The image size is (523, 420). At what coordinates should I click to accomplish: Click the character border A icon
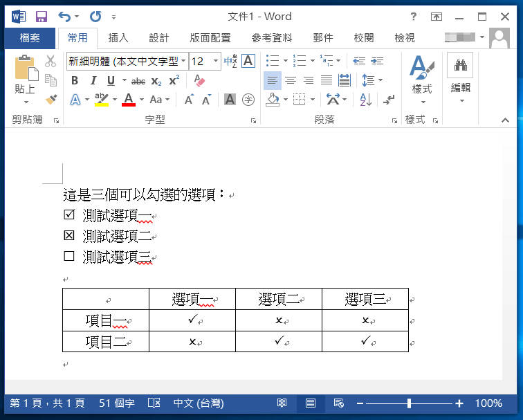(x=248, y=61)
